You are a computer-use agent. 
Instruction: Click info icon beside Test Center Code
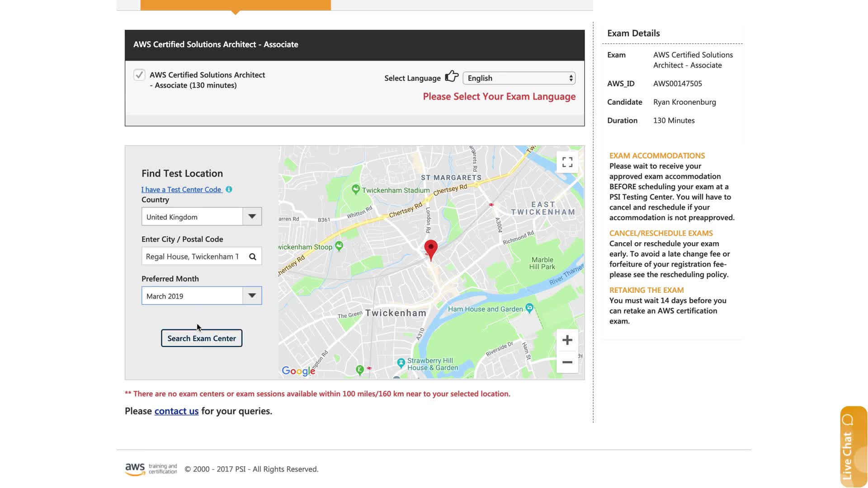coord(229,189)
